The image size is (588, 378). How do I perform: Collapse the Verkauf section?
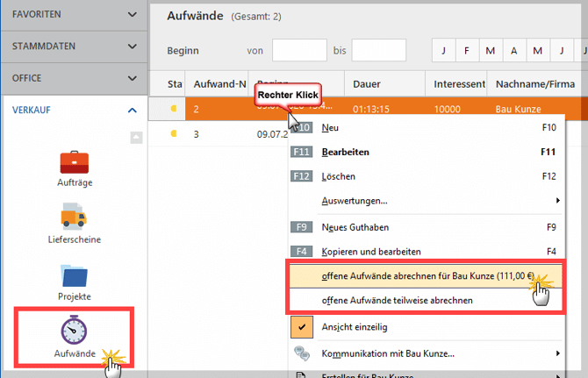[x=132, y=110]
